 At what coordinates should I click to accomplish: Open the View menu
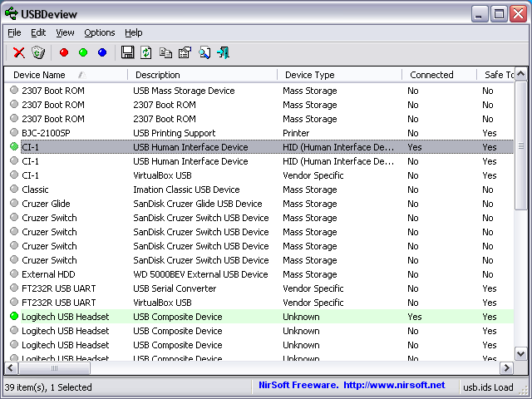(x=65, y=32)
